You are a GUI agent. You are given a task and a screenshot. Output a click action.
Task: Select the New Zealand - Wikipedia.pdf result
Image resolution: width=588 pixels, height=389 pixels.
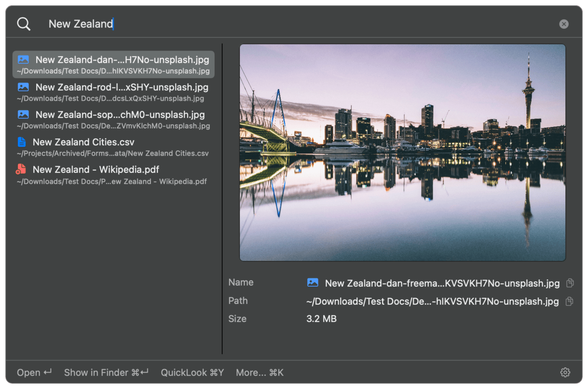113,175
